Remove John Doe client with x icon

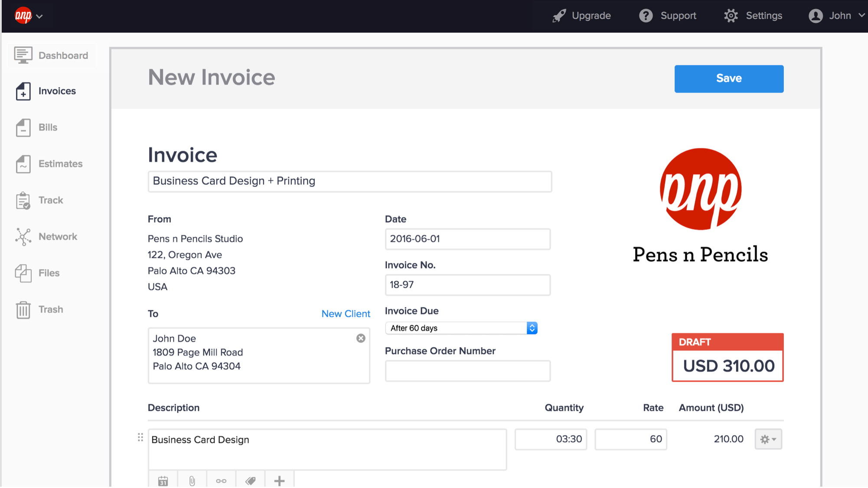click(361, 338)
